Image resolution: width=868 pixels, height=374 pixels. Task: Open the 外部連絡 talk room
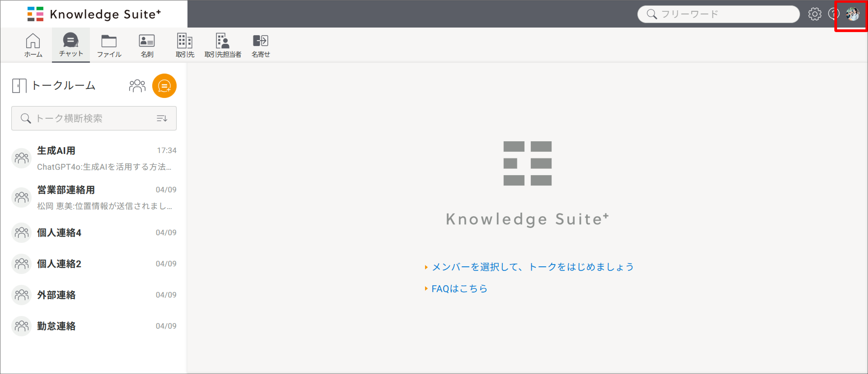(x=94, y=295)
